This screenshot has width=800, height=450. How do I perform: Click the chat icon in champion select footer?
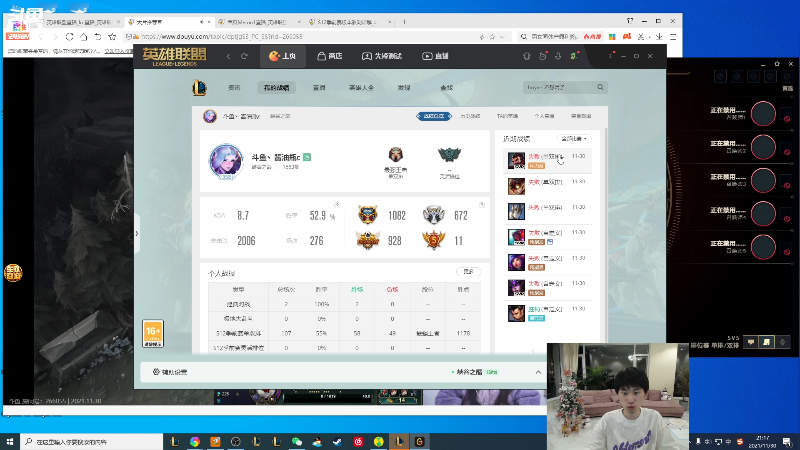point(751,342)
